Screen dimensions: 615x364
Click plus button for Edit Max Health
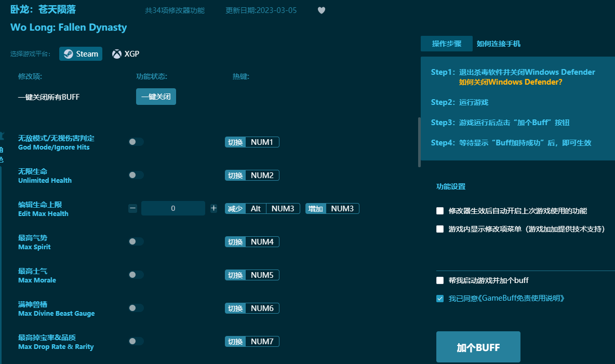pos(213,208)
